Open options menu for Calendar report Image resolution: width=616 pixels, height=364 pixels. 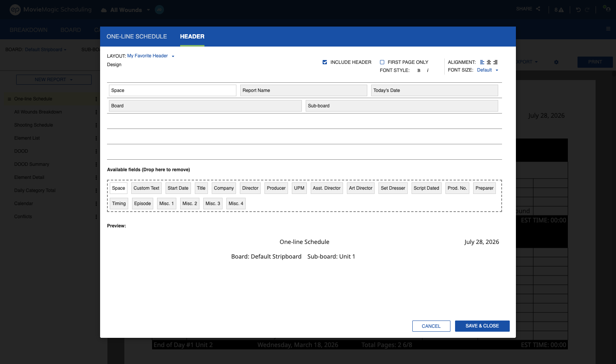pyautogui.click(x=96, y=204)
